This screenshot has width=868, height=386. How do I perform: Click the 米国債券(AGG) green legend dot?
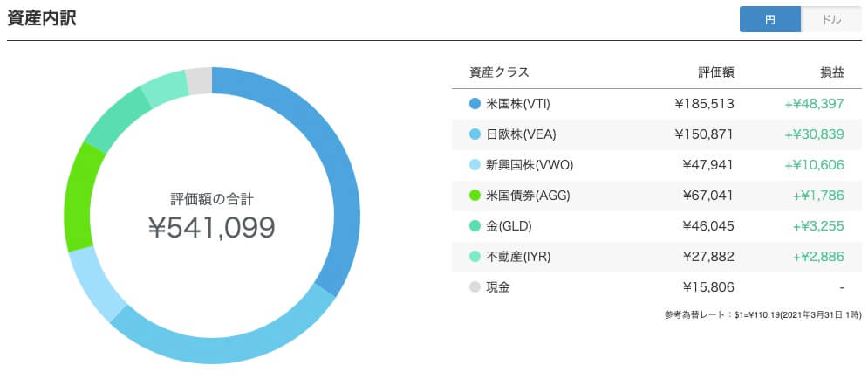coord(475,196)
